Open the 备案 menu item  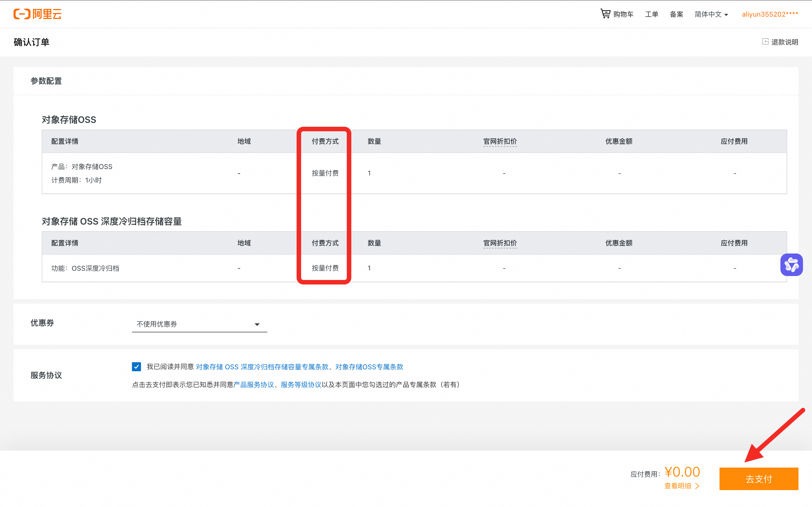pyautogui.click(x=676, y=14)
